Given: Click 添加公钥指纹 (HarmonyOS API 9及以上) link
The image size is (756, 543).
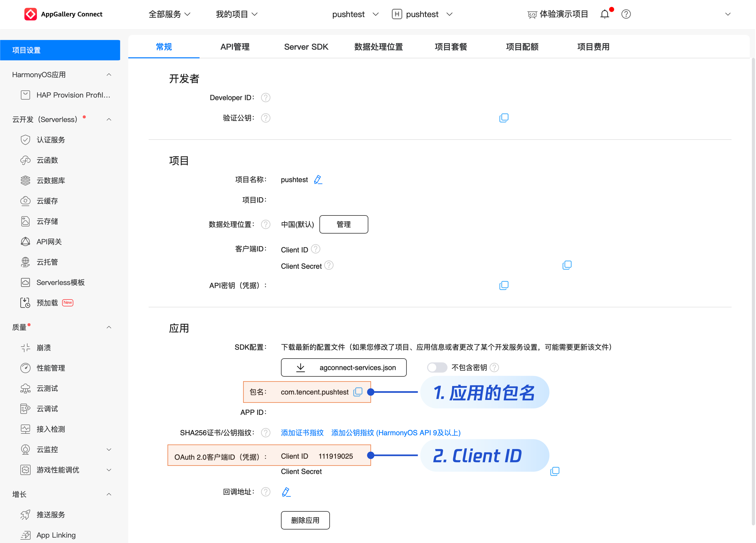Looking at the screenshot, I should coord(396,433).
